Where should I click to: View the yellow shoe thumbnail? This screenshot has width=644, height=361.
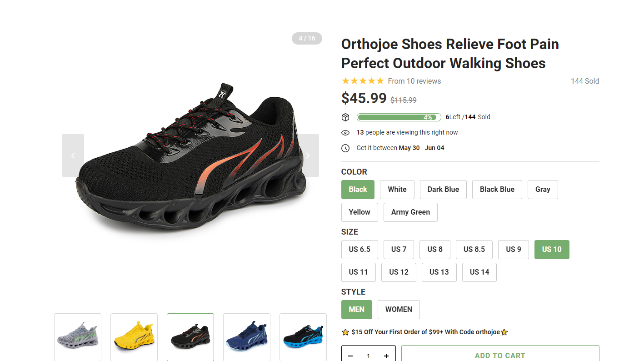(134, 337)
